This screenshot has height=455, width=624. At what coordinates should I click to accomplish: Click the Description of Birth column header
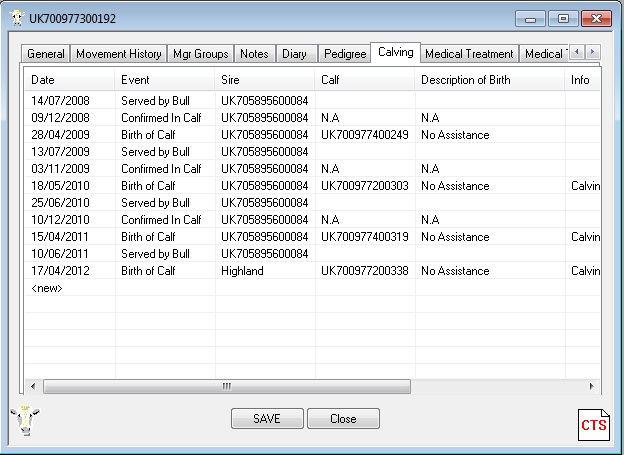pos(490,80)
